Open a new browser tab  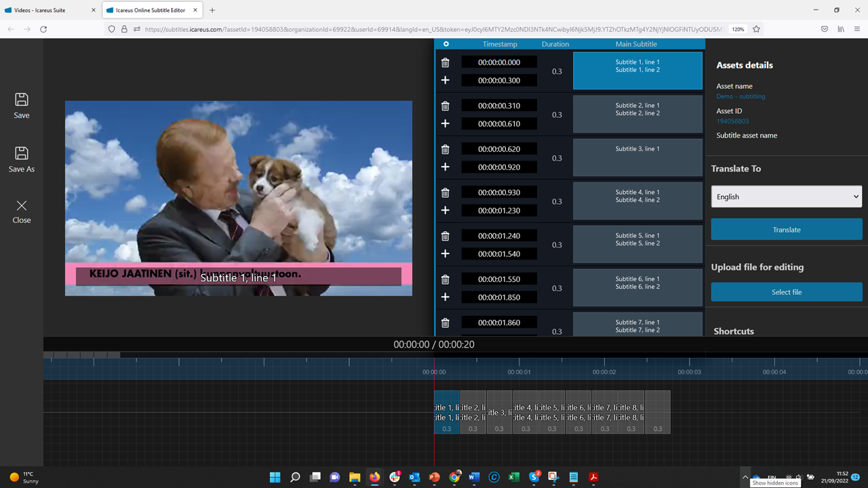(212, 10)
